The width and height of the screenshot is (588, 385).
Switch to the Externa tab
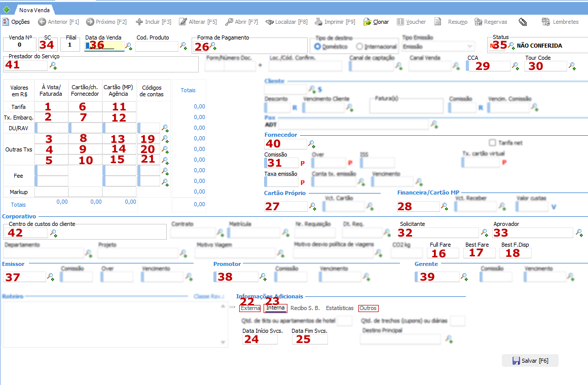click(x=250, y=308)
